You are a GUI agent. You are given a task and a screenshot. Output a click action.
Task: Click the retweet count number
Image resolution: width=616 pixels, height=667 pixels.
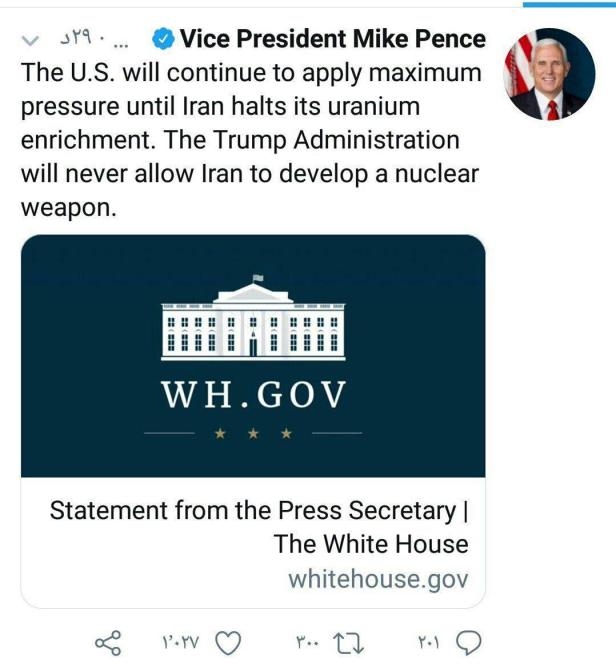[x=308, y=641]
